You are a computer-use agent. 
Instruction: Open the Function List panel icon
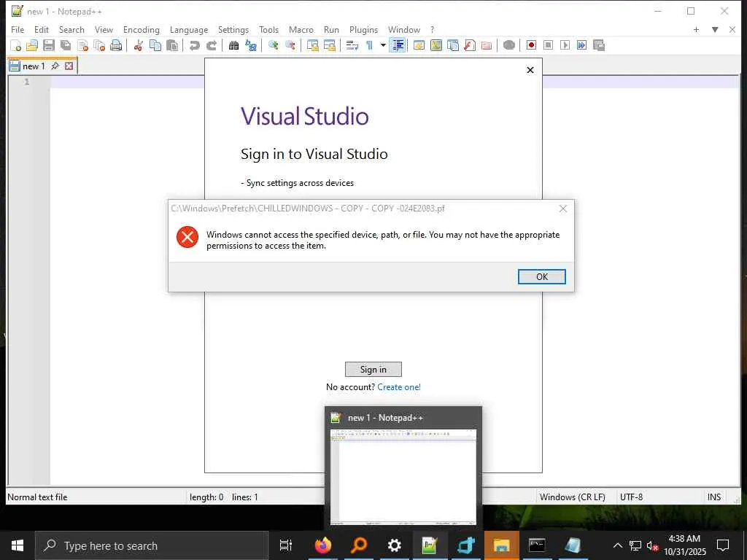tap(470, 45)
